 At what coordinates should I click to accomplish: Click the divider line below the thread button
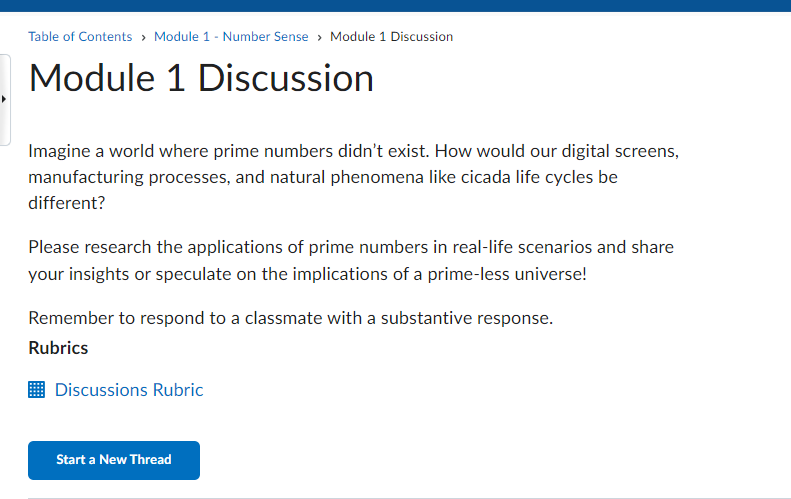395,497
